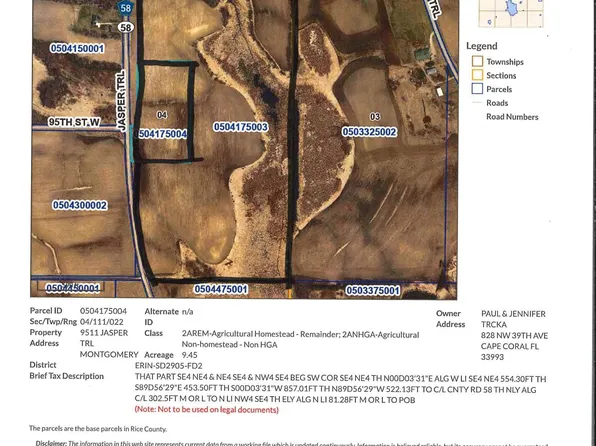Click the CAPE CORAL FL text
Viewport: 596px width, 446px height.
[x=510, y=346]
